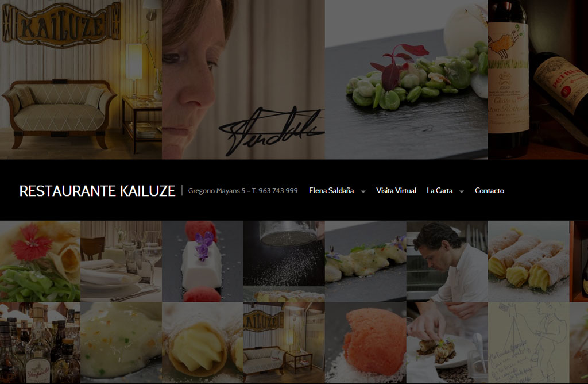Select the chef in white jacket thumbnail
Screen dimensions: 588x384
coord(447,261)
